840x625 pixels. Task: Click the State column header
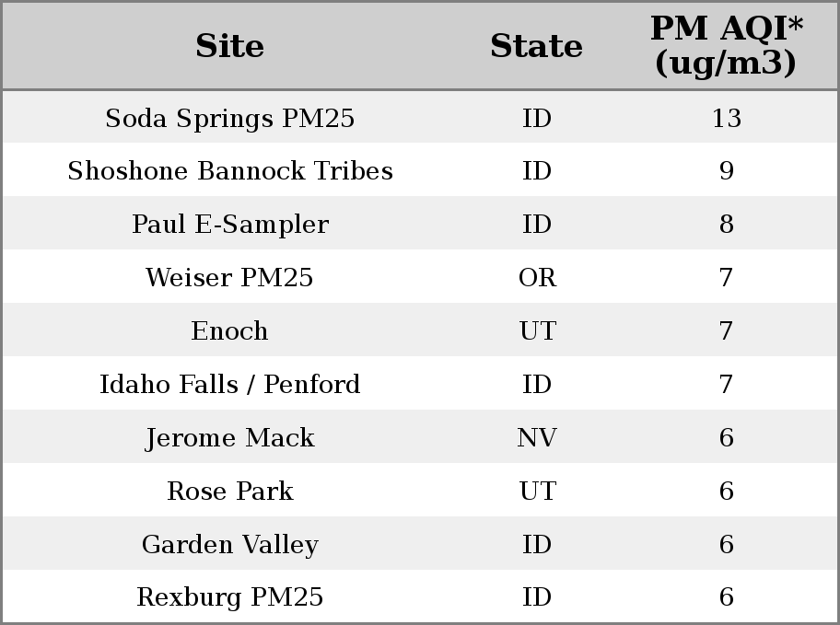pos(536,46)
